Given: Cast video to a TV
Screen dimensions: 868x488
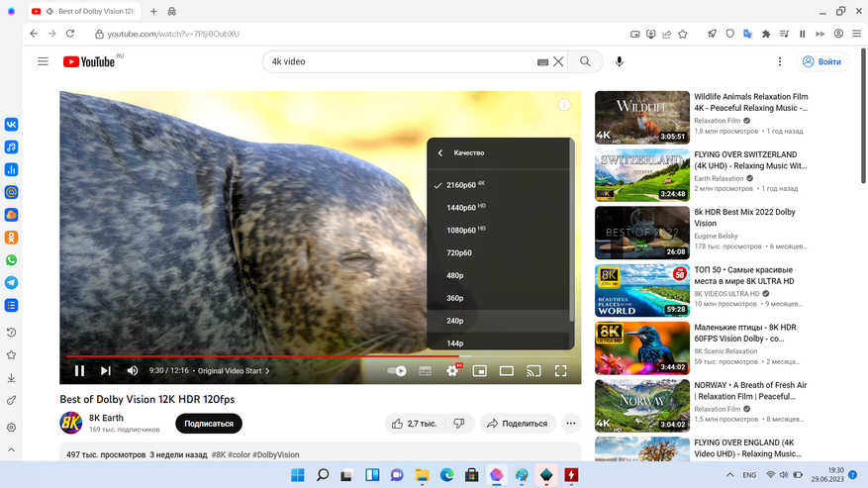Looking at the screenshot, I should coord(533,371).
